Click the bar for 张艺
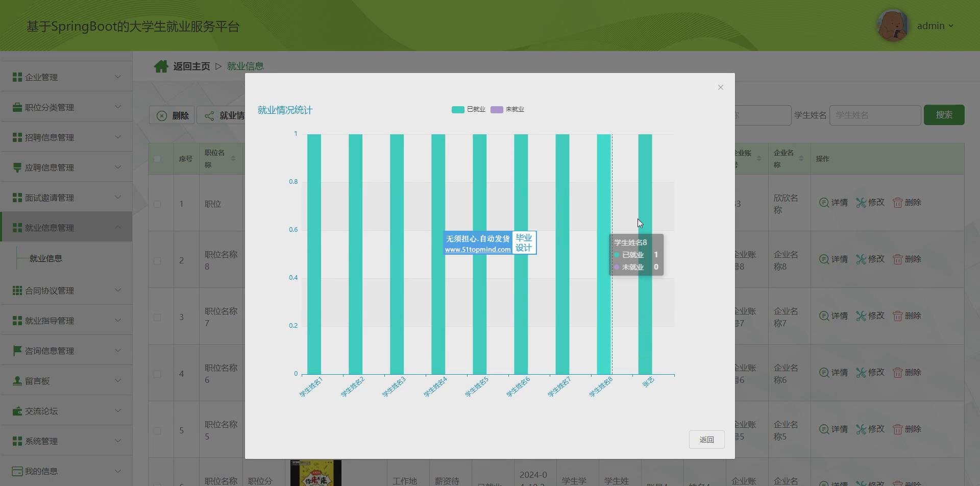 (x=645, y=254)
